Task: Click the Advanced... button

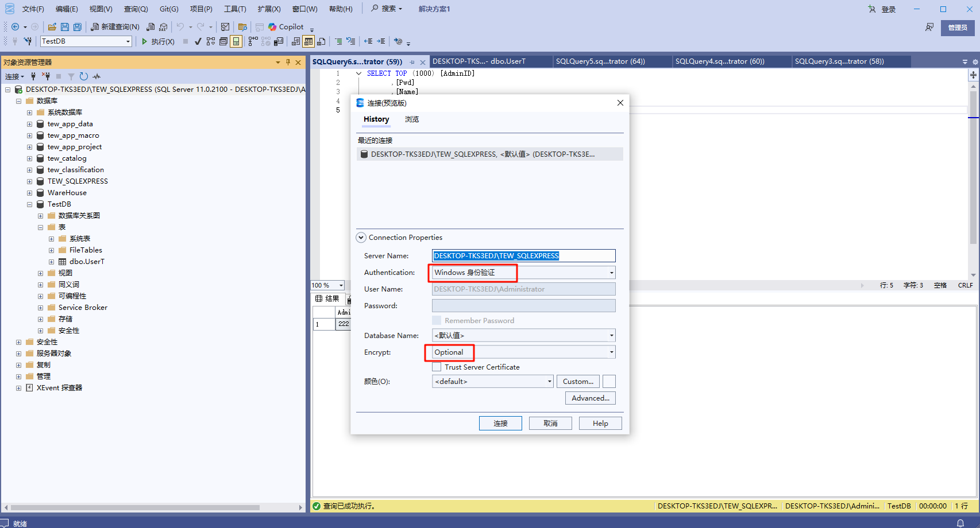Action: pyautogui.click(x=591, y=398)
